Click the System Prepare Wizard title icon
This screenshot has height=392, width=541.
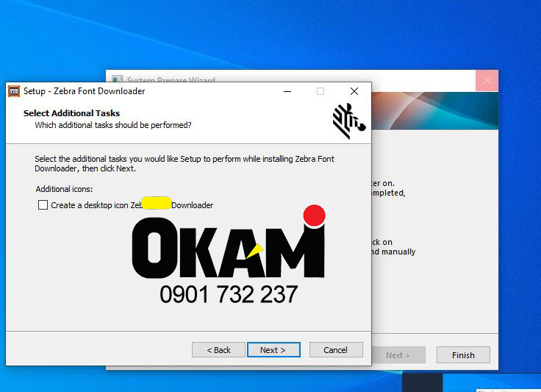(118, 79)
